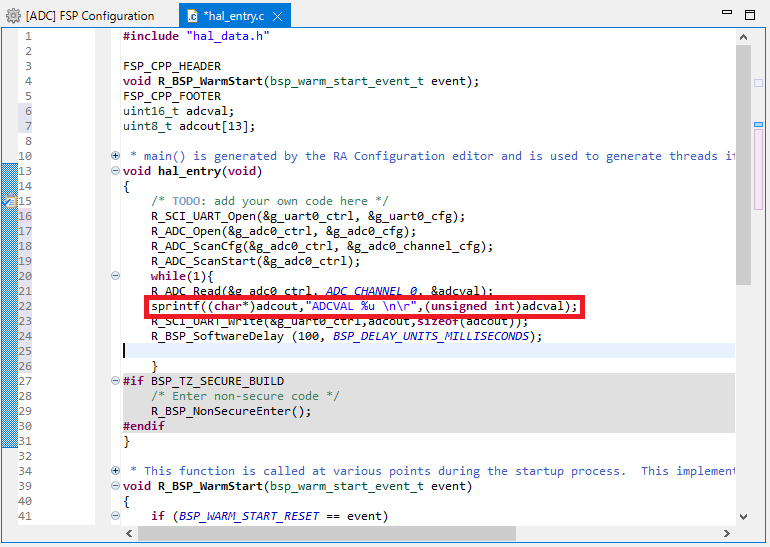Click the R_BSP_SoftwareDelay call line
The width and height of the screenshot is (770, 547).
346,336
